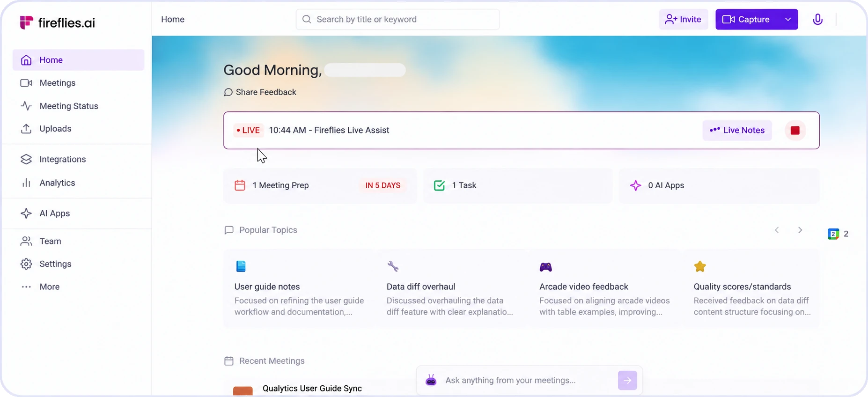The image size is (868, 397).
Task: Open User guide notes topic
Action: click(x=299, y=288)
